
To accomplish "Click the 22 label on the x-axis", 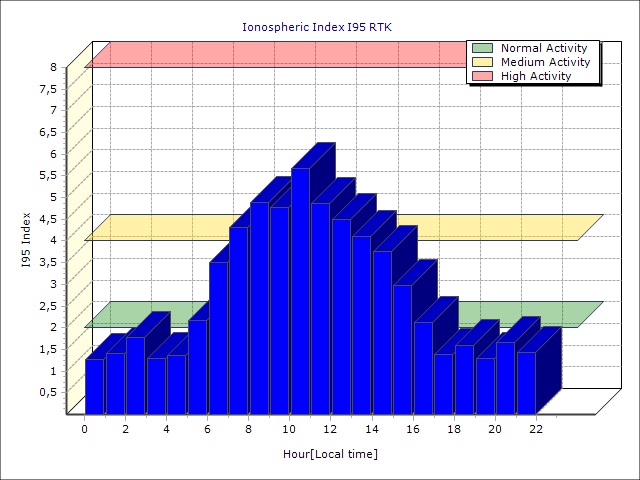I will point(536,429).
